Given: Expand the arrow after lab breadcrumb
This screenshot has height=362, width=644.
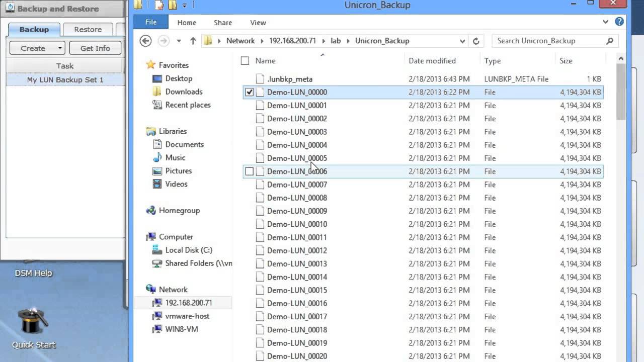Looking at the screenshot, I should 349,41.
